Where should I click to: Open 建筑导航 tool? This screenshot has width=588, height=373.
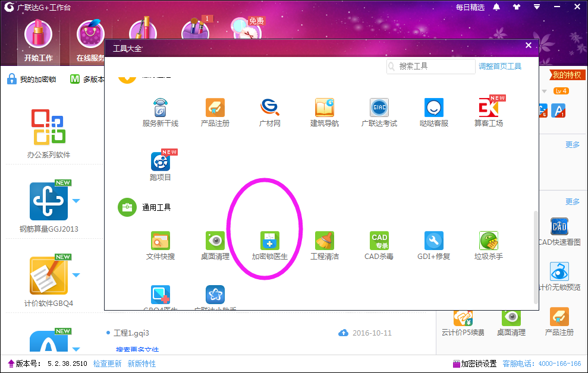coord(325,113)
